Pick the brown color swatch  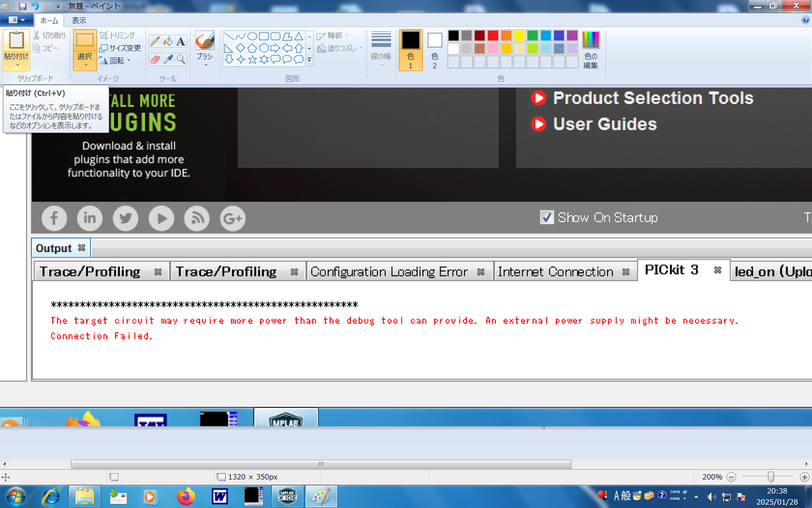tap(480, 49)
